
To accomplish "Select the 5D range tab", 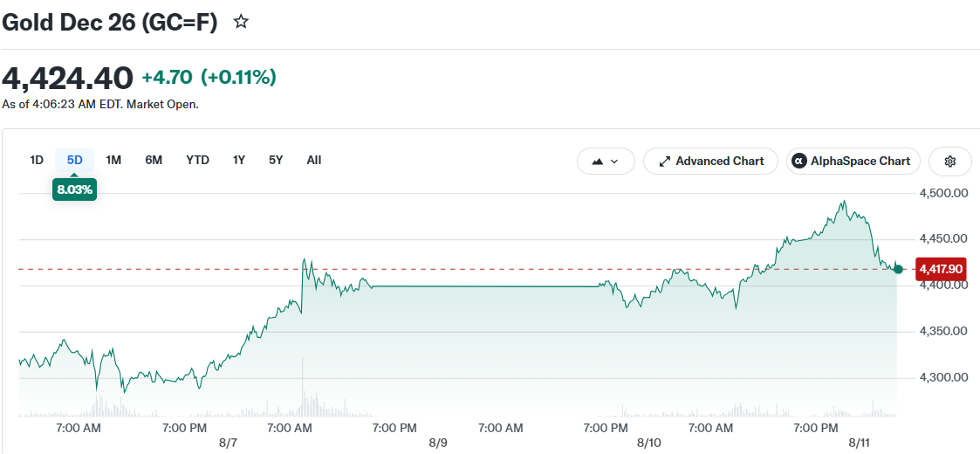I will [74, 160].
